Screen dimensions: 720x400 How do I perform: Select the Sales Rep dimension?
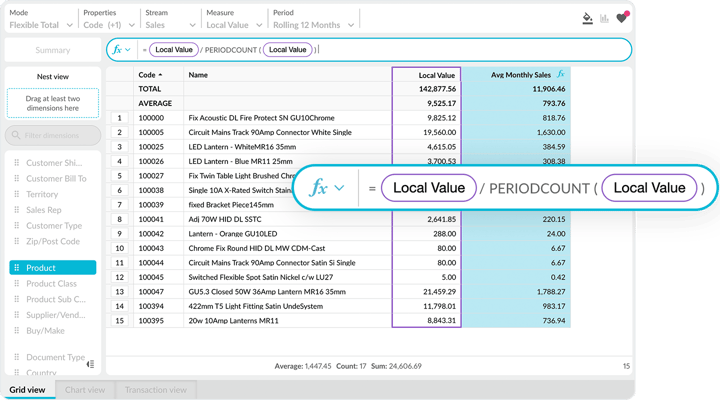(44, 210)
